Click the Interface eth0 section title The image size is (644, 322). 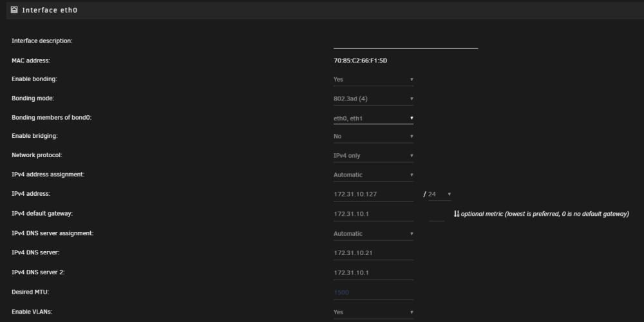click(x=50, y=10)
